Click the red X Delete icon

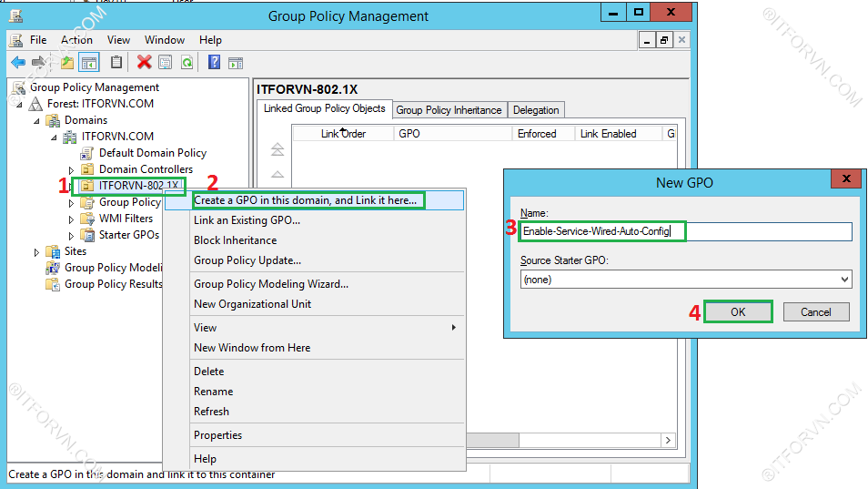click(x=144, y=62)
